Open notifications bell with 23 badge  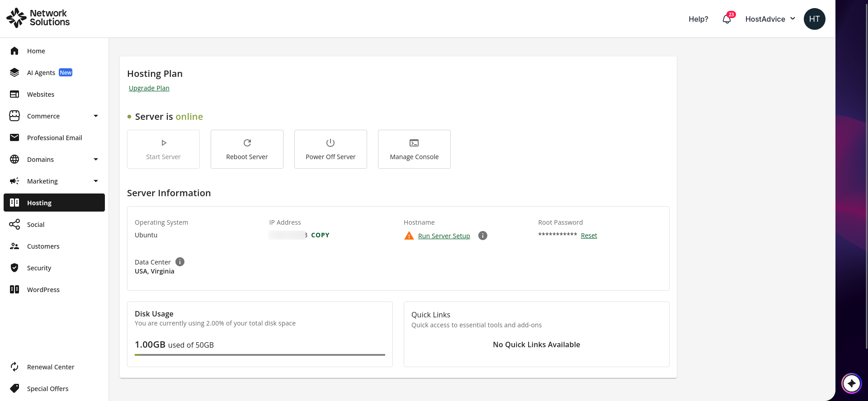coord(727,19)
